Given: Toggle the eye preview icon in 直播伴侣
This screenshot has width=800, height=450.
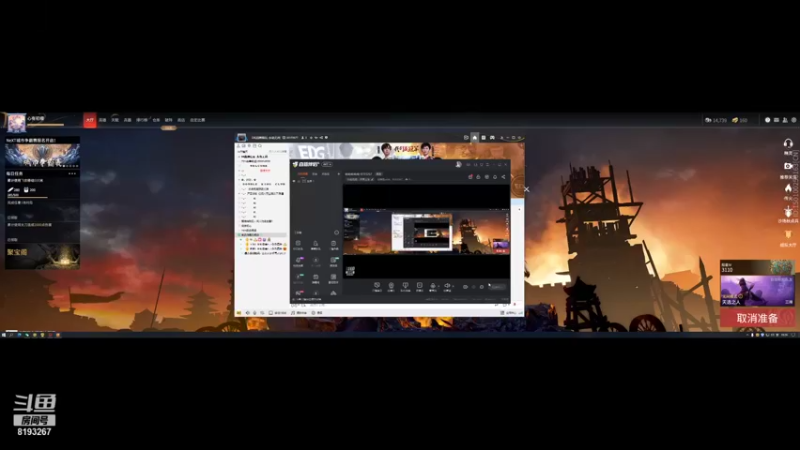Looking at the screenshot, I should (x=465, y=287).
